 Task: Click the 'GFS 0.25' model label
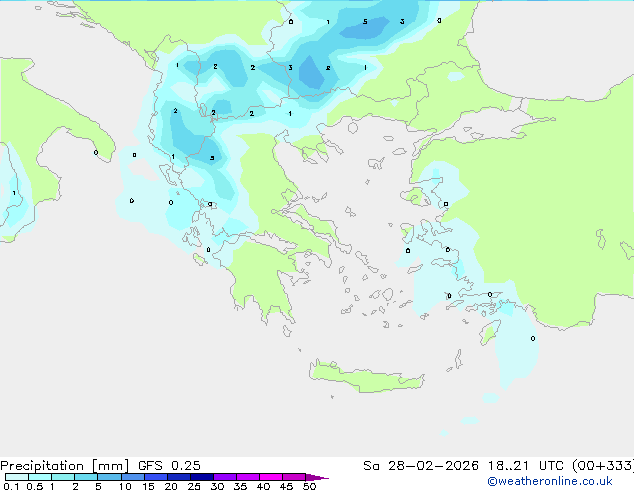coord(169,466)
